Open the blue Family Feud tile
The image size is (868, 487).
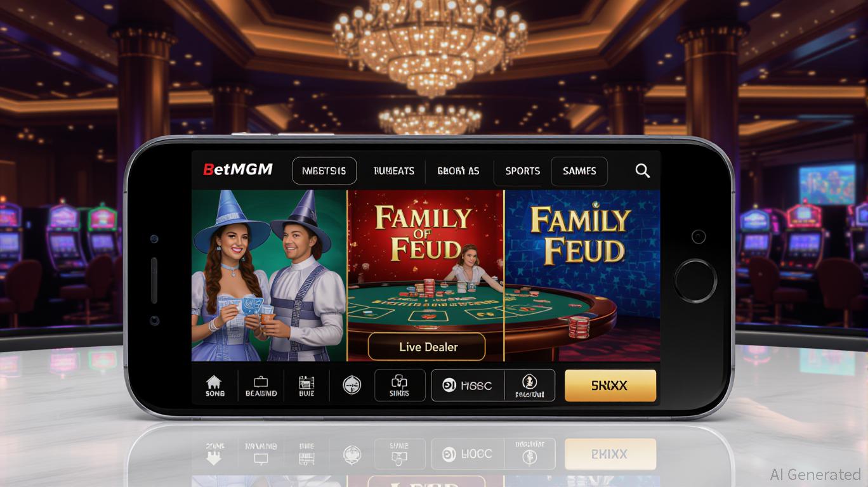(582, 276)
